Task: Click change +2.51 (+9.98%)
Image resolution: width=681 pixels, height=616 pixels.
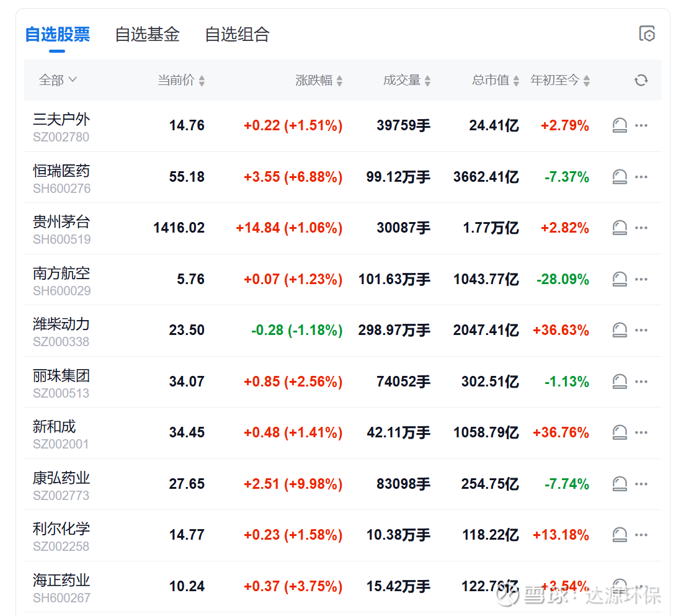Action: (x=293, y=483)
